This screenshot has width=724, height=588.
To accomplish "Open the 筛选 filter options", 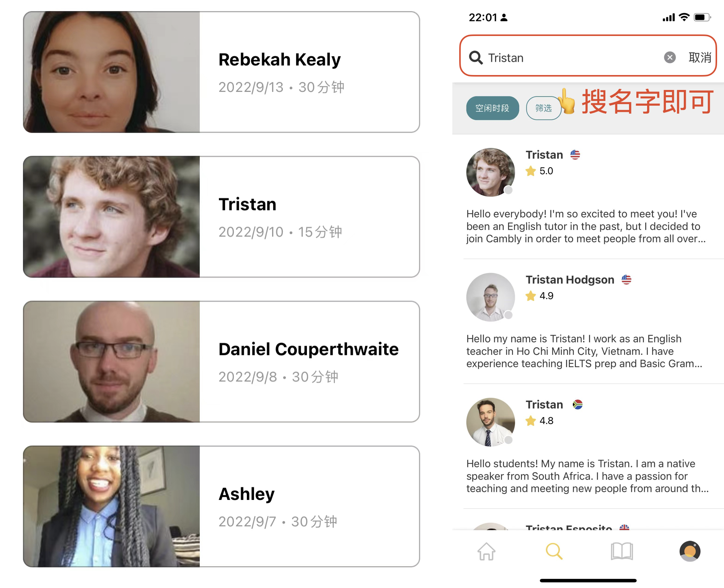I will (x=543, y=108).
